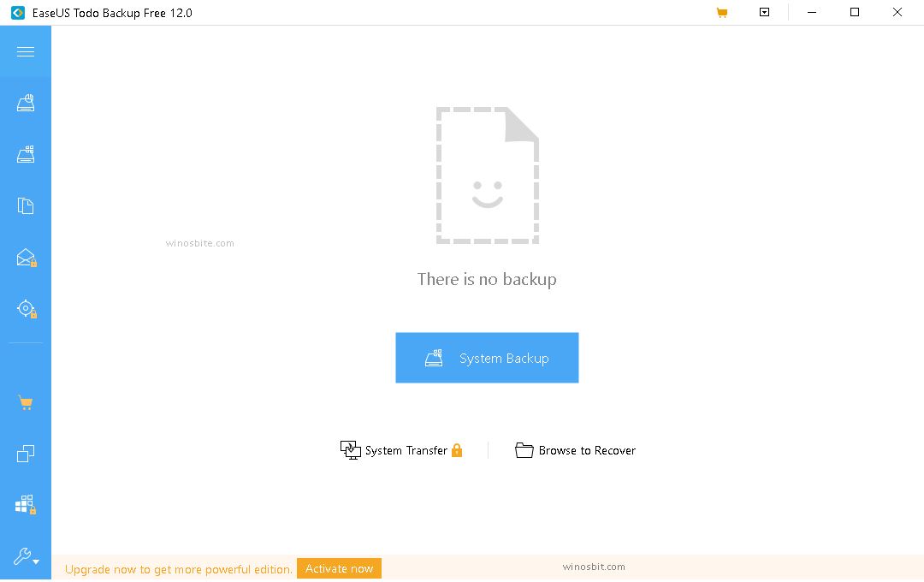The height and width of the screenshot is (582, 924).
Task: Open the hamburger menu in the sidebar
Action: point(26,51)
